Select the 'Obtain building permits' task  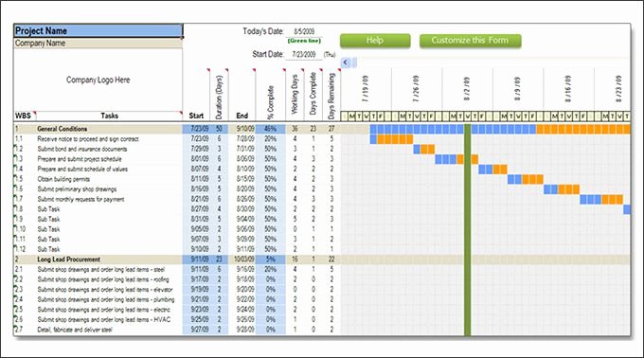tap(63, 179)
